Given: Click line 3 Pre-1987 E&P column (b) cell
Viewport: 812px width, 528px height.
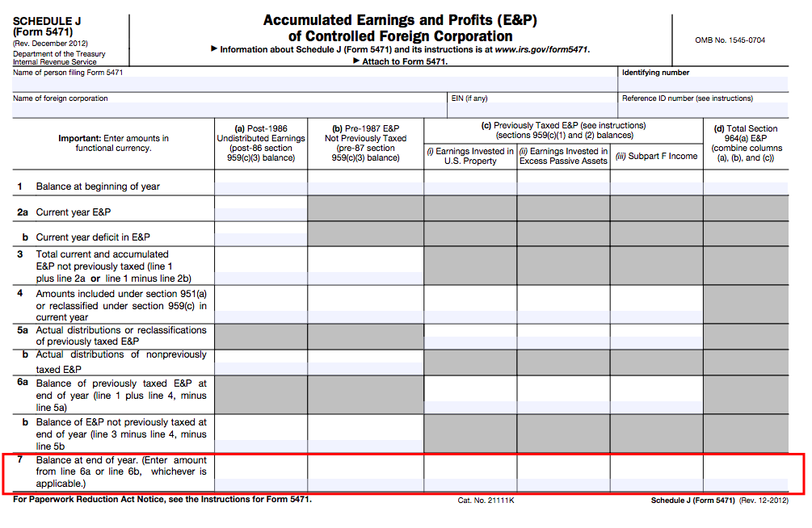Looking at the screenshot, I should tap(366, 278).
